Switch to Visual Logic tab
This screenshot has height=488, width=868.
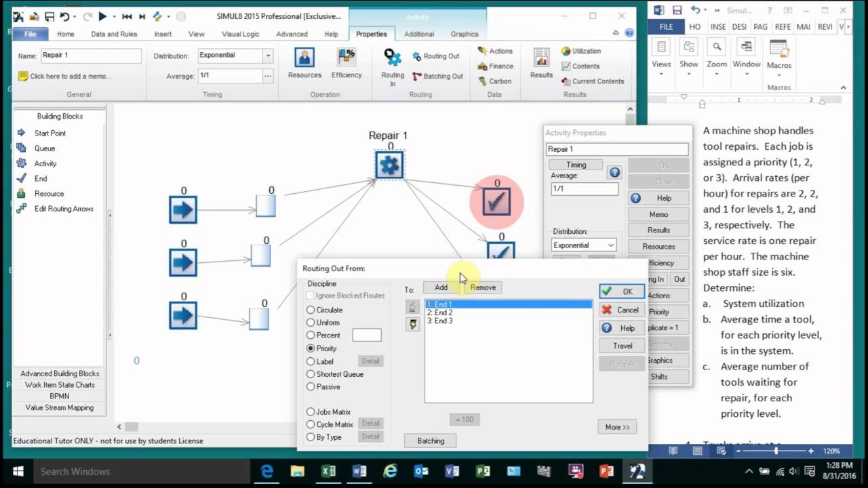click(x=240, y=34)
